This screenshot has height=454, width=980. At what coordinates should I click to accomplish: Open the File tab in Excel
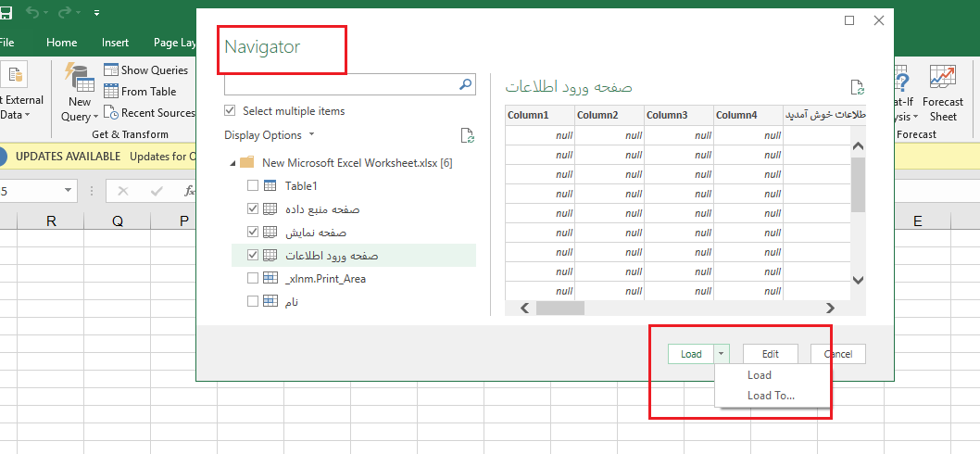tap(6, 43)
